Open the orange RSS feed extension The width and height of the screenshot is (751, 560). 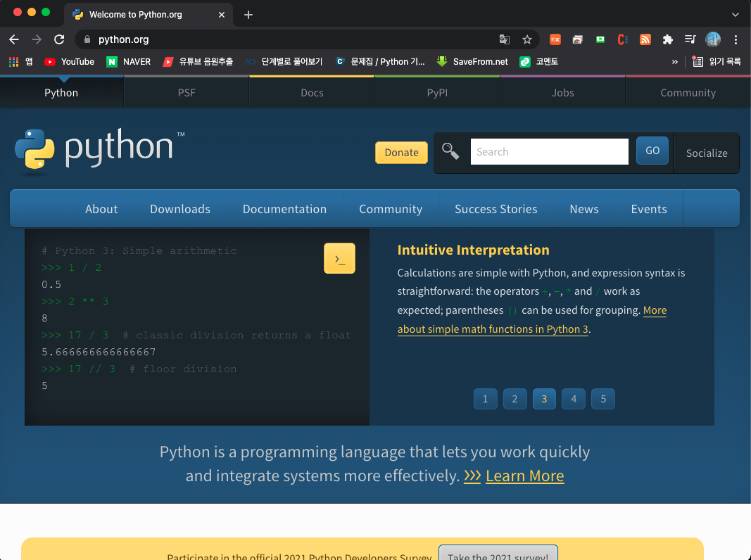point(645,39)
